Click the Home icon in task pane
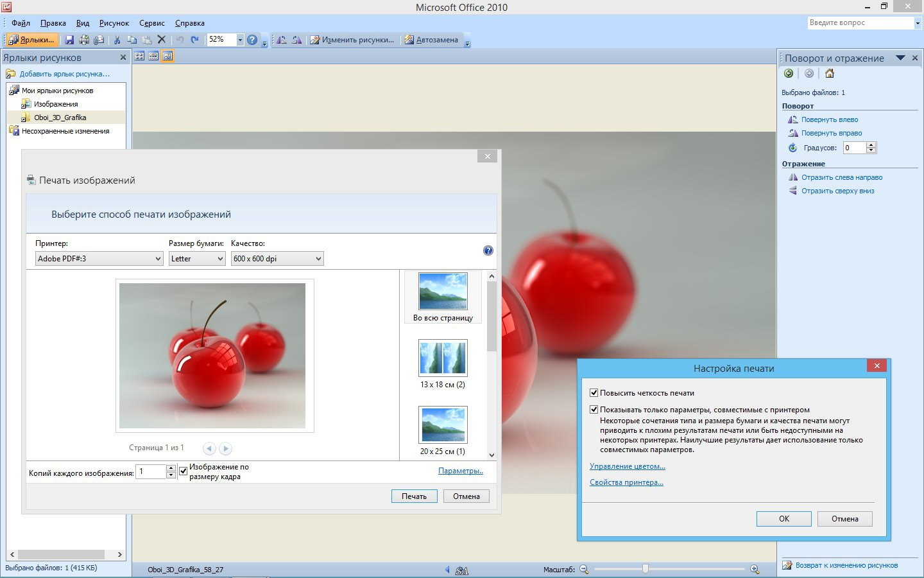 830,73
